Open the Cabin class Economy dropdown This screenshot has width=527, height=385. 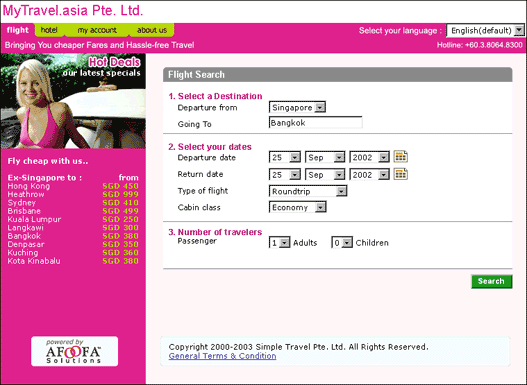297,207
